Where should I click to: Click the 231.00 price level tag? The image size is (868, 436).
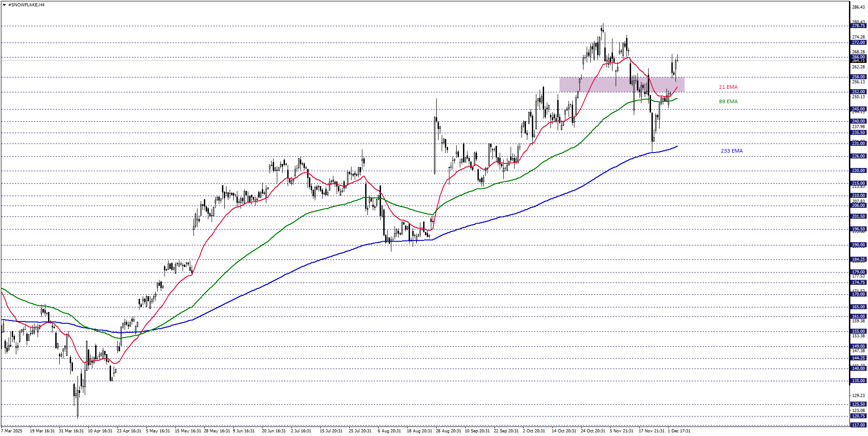click(858, 144)
